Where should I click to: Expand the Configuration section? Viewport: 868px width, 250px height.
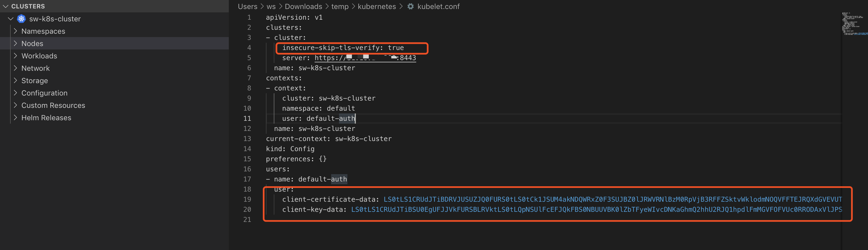[x=15, y=93]
